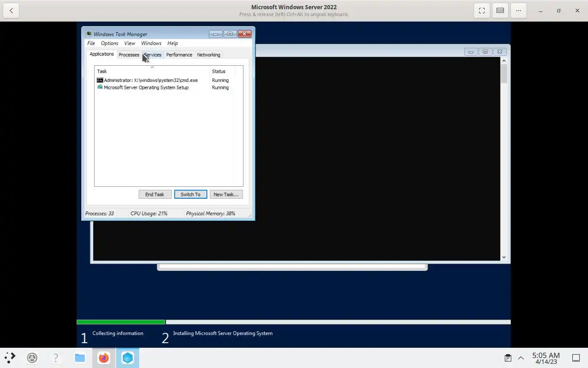Viewport: 588px width, 368px height.
Task: Open the Help menu in Task Manager
Action: pos(172,43)
